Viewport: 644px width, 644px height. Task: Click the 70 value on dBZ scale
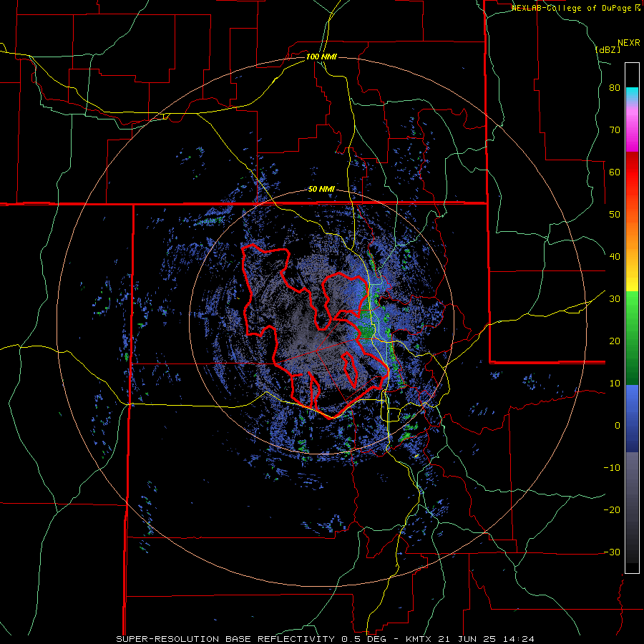point(615,130)
